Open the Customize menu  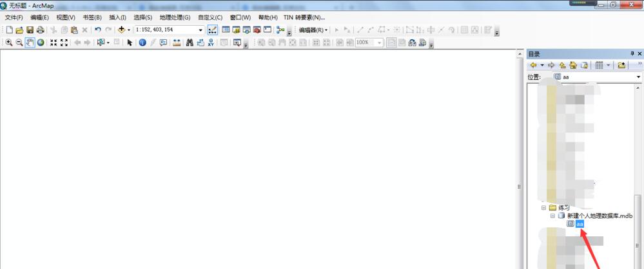[210, 17]
